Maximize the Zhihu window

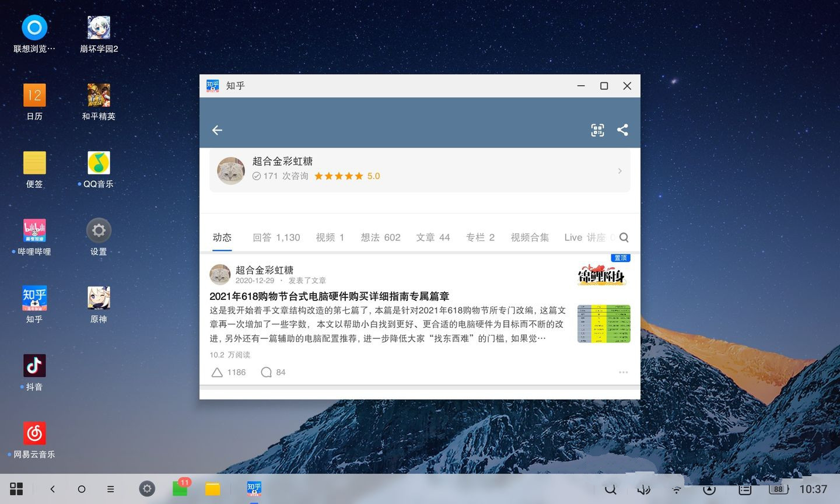(x=604, y=86)
